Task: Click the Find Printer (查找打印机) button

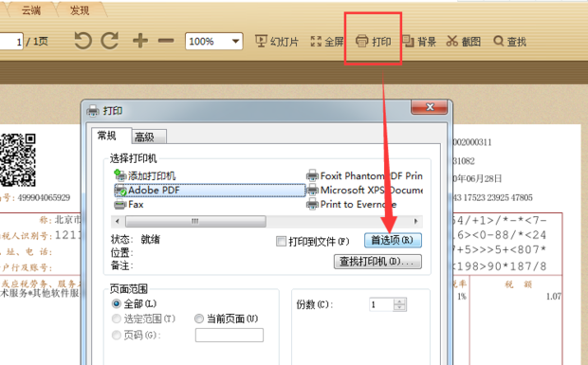Action: pos(377,262)
